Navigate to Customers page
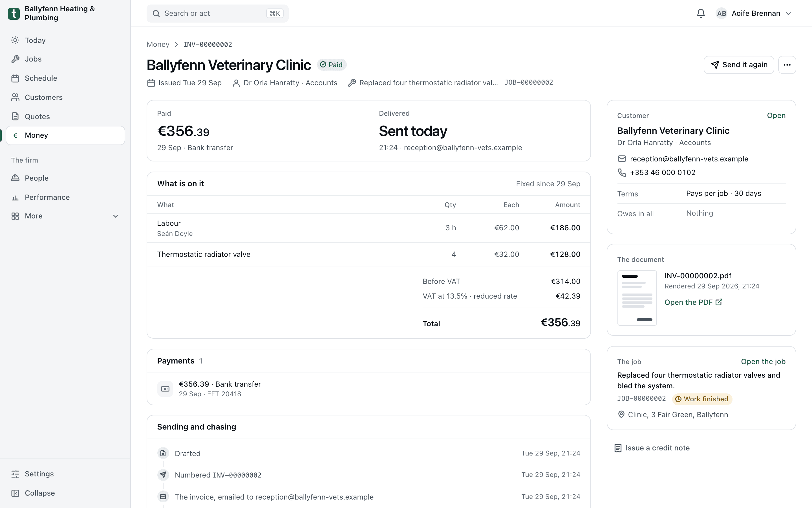 click(x=65, y=97)
